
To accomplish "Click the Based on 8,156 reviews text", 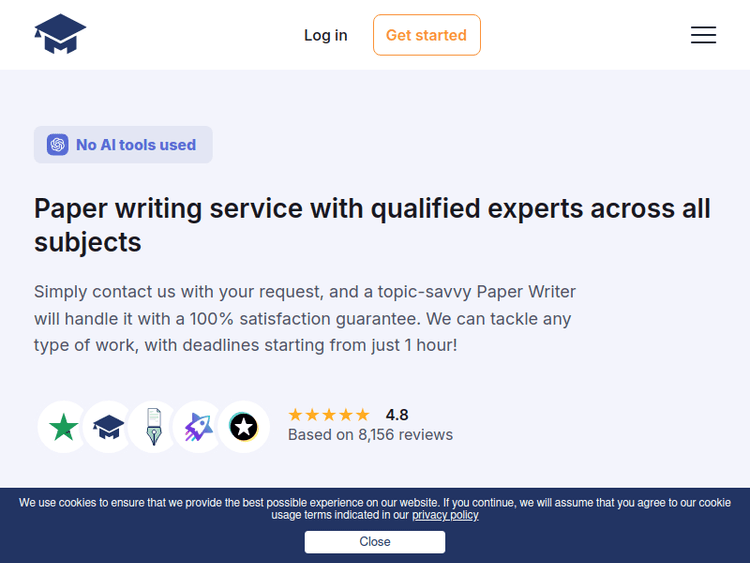I will click(370, 435).
